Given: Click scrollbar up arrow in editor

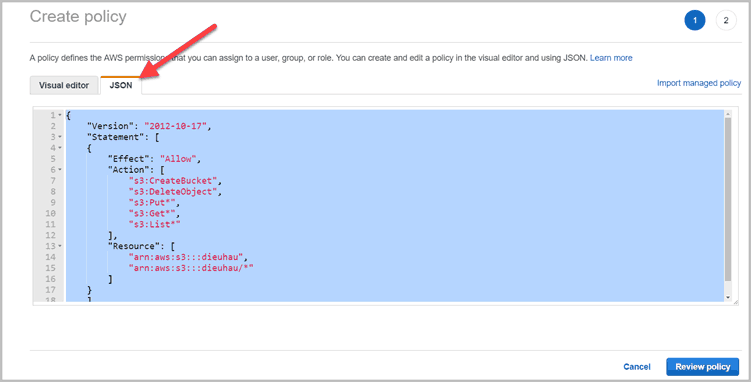Looking at the screenshot, I should click(728, 114).
